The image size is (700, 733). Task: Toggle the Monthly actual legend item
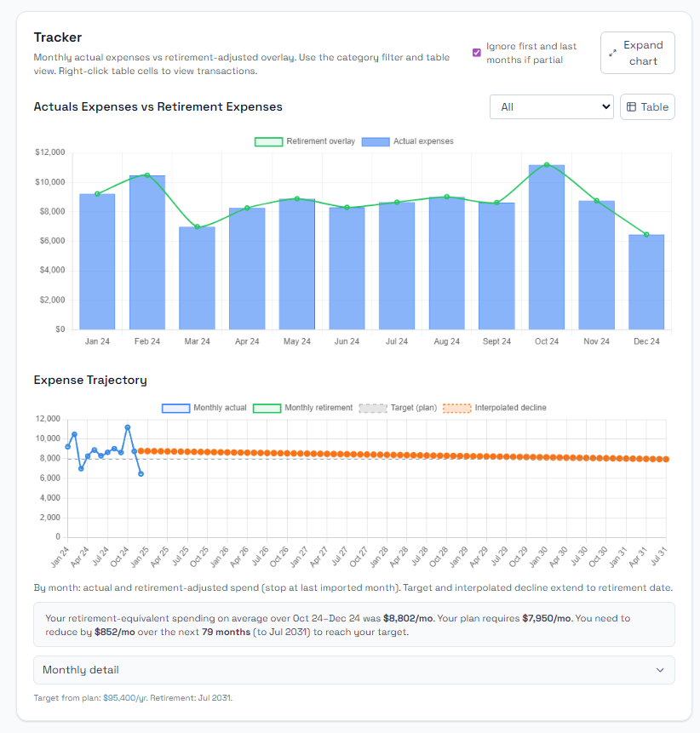(x=204, y=408)
